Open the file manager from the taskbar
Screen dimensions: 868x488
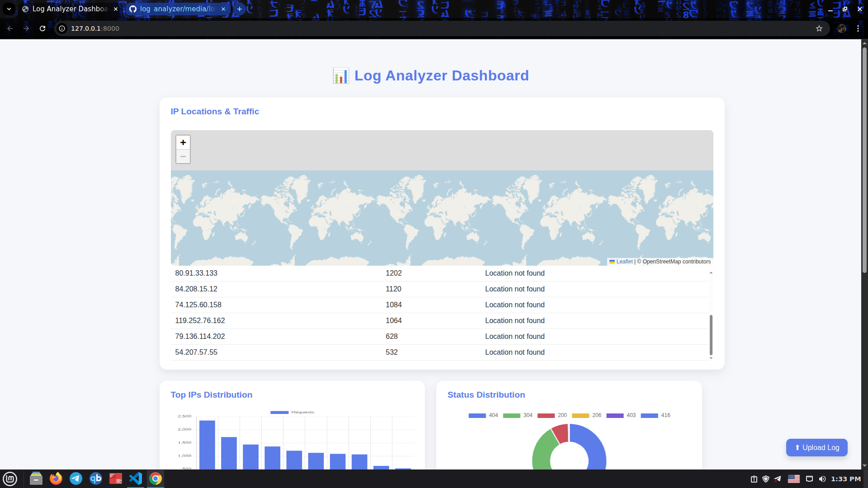coord(36,479)
